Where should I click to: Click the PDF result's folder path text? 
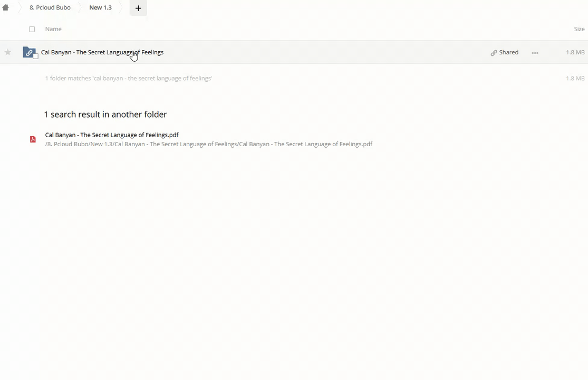click(x=208, y=144)
